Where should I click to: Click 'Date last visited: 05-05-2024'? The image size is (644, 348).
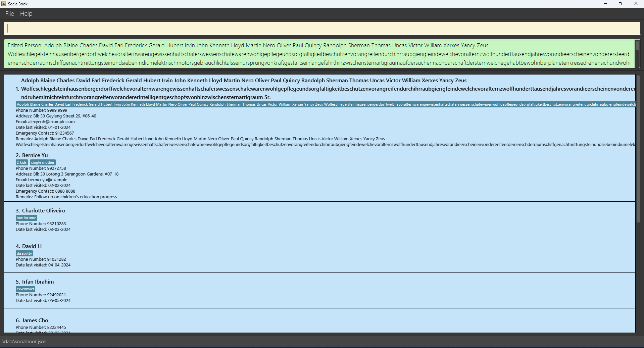pos(43,301)
